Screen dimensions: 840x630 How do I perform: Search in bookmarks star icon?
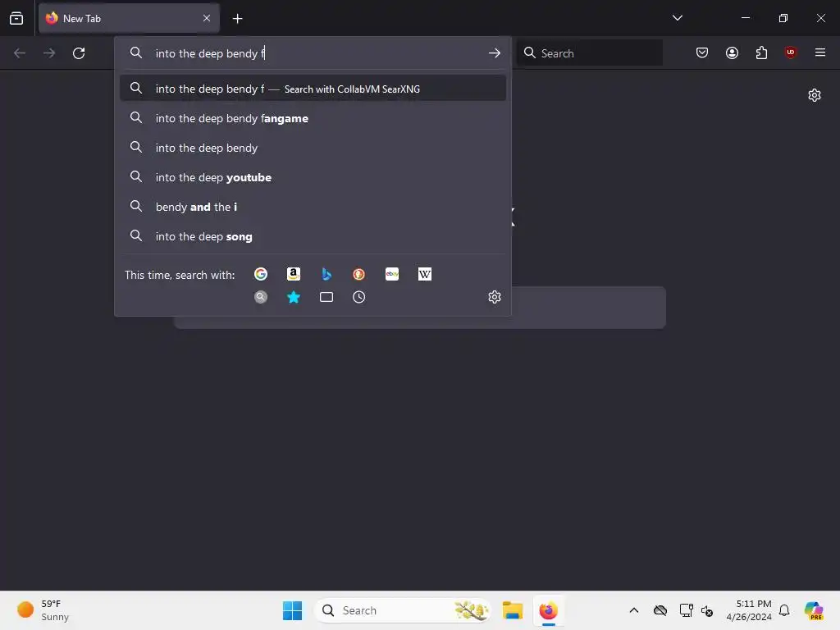(294, 297)
